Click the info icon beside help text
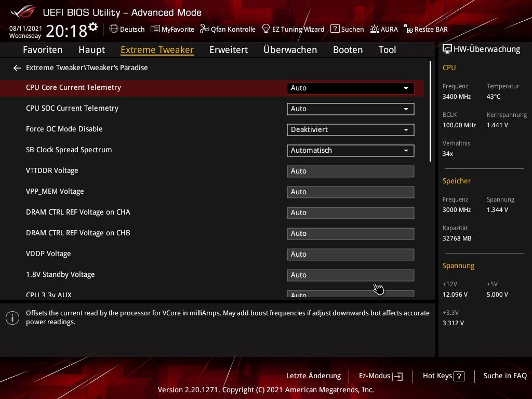Screen dimensions: 532x399 12,318
